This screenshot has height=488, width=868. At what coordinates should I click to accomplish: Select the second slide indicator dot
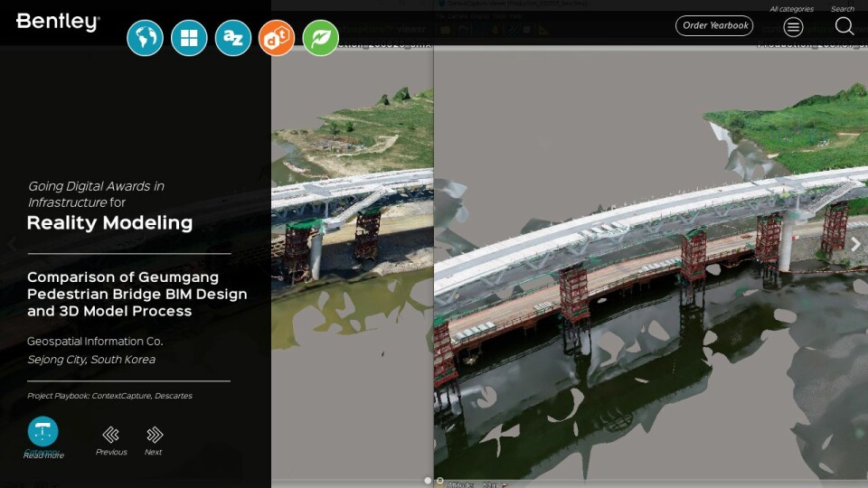[439, 481]
